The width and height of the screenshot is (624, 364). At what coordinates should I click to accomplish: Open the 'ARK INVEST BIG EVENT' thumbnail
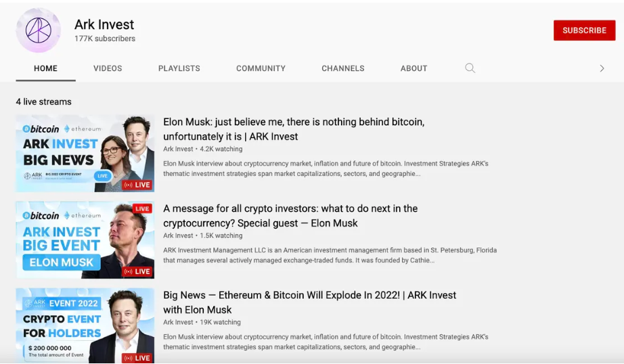[x=85, y=240]
